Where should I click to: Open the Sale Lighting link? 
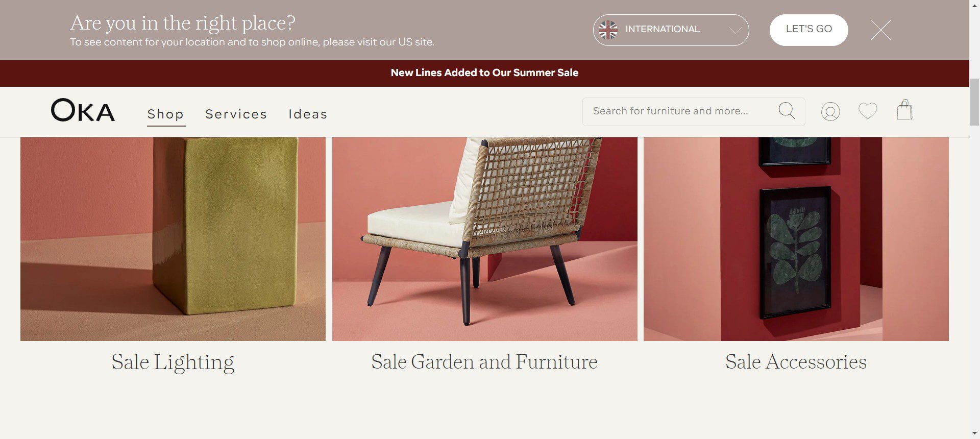[173, 362]
